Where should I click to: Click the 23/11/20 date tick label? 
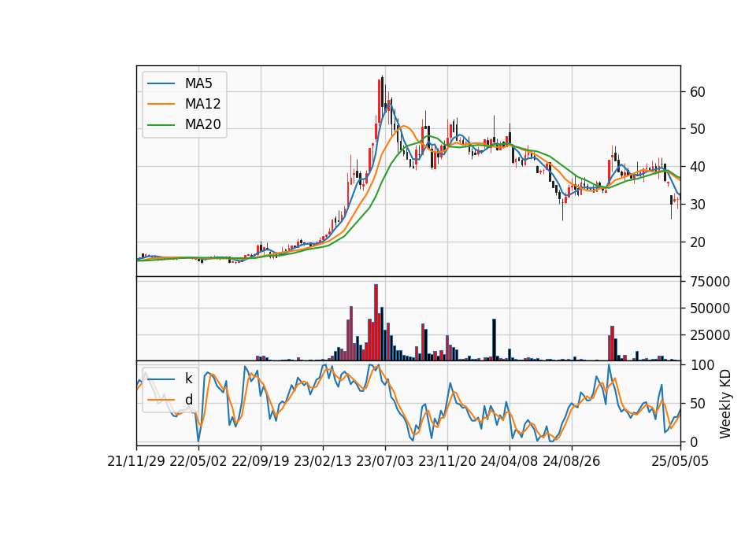pos(447,461)
